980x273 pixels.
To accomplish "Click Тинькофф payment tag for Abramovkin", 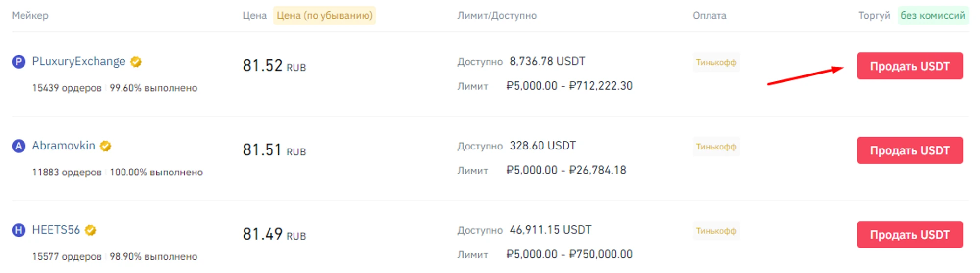I will tap(716, 147).
